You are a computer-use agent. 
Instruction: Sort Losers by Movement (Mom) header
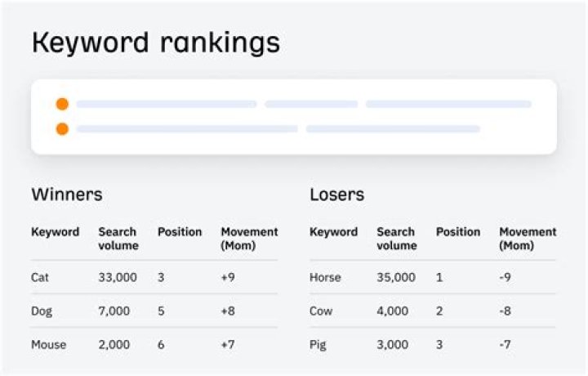coord(528,239)
